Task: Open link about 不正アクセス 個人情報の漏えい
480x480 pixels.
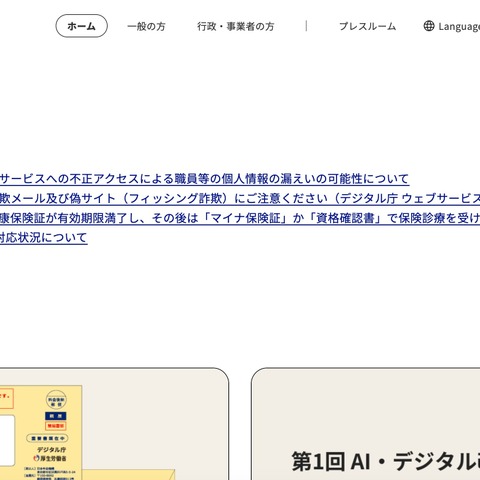Action: point(205,179)
